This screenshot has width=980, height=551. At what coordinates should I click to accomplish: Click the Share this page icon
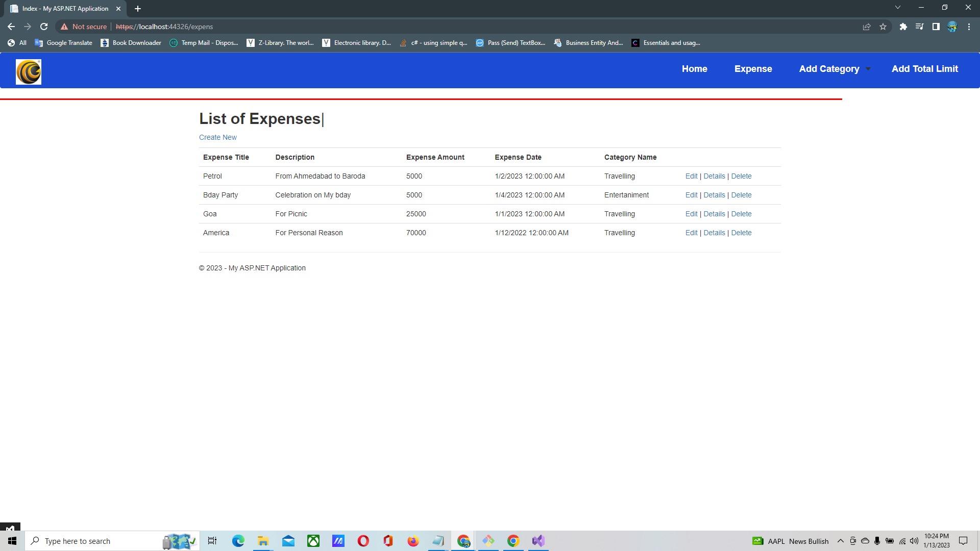pyautogui.click(x=867, y=27)
